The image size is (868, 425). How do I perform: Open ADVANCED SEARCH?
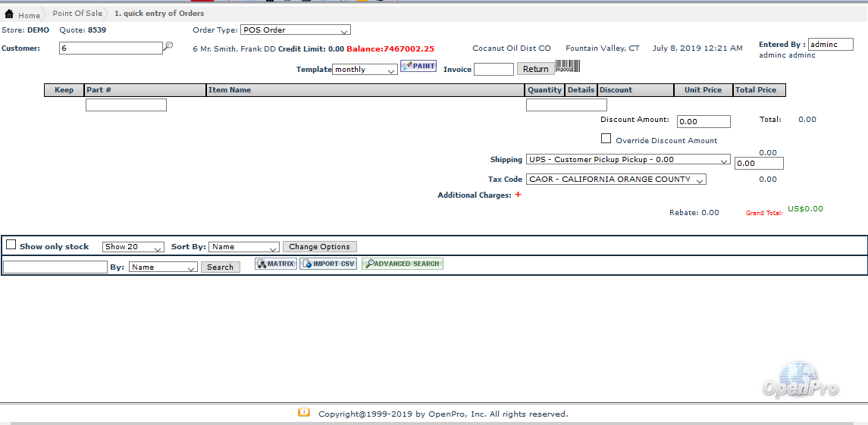tap(403, 264)
